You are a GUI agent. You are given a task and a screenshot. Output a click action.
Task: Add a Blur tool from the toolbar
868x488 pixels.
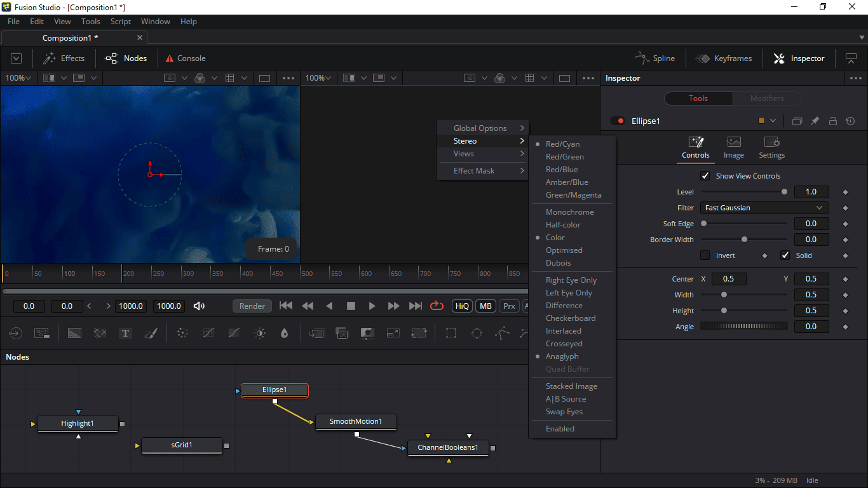(x=284, y=333)
